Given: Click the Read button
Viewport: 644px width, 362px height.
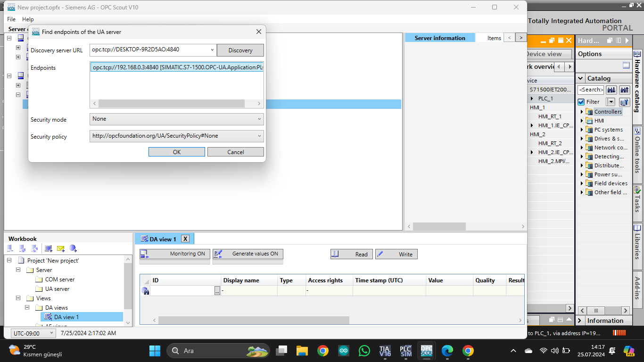Looking at the screenshot, I should pyautogui.click(x=352, y=255).
